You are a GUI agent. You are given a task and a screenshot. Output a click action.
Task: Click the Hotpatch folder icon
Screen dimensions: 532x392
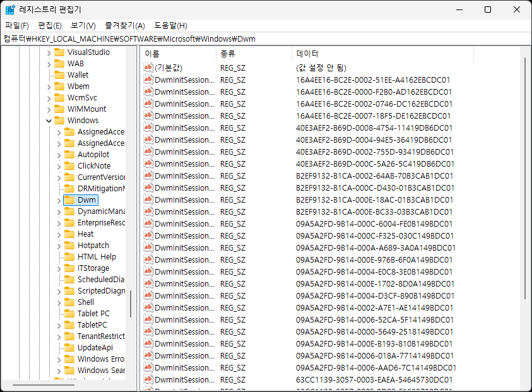tap(69, 246)
